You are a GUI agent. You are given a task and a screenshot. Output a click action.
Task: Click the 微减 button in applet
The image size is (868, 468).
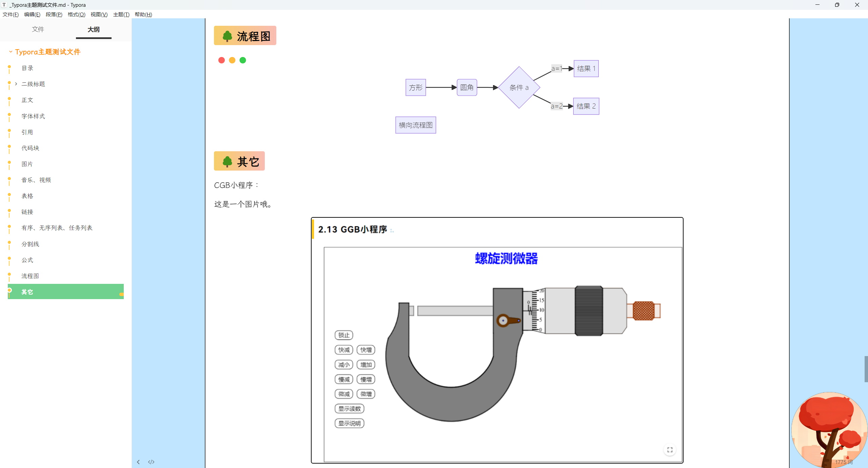[344, 394]
